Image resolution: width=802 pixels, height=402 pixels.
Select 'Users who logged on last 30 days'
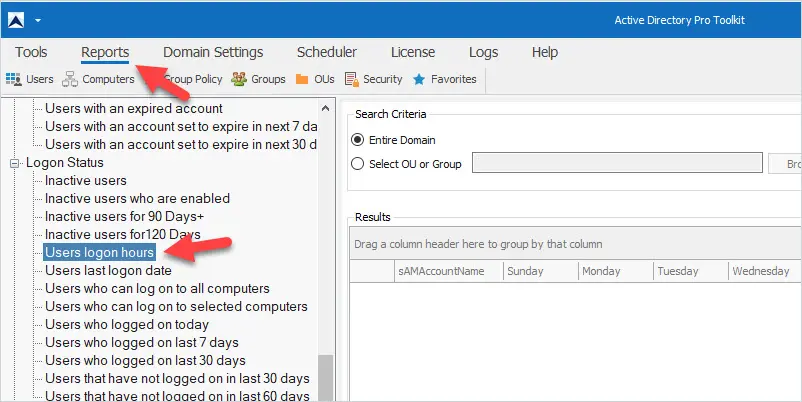pyautogui.click(x=146, y=361)
